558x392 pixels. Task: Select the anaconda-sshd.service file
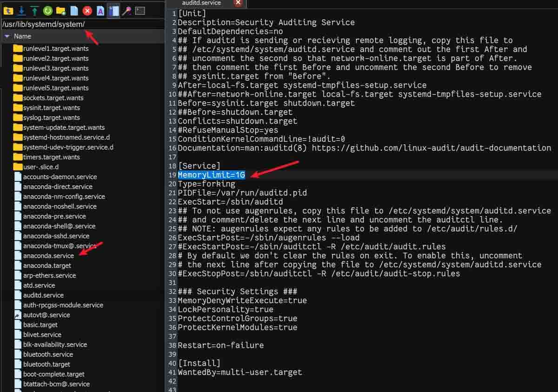(52, 236)
